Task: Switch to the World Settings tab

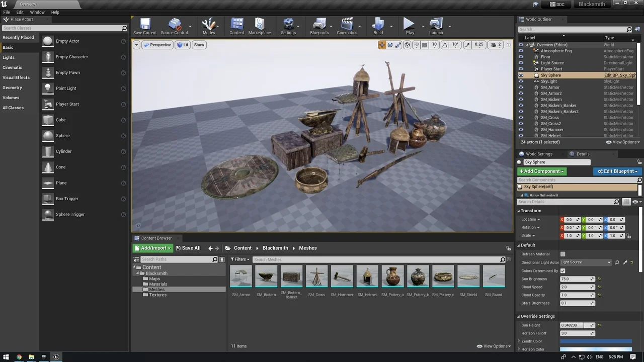Action: 538,154
